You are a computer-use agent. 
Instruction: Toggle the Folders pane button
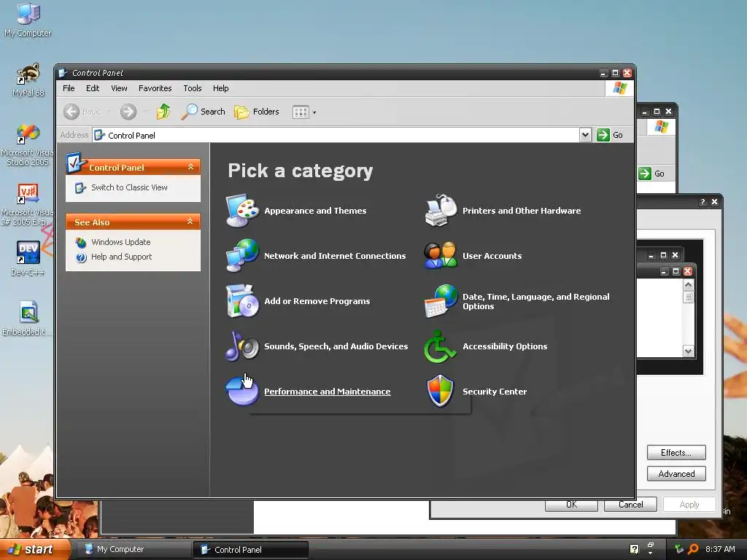tap(257, 112)
